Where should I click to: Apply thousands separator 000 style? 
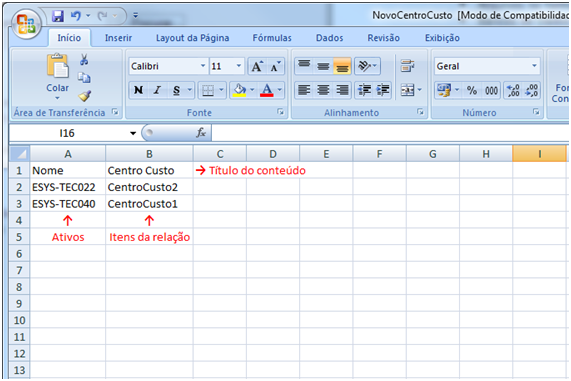491,90
